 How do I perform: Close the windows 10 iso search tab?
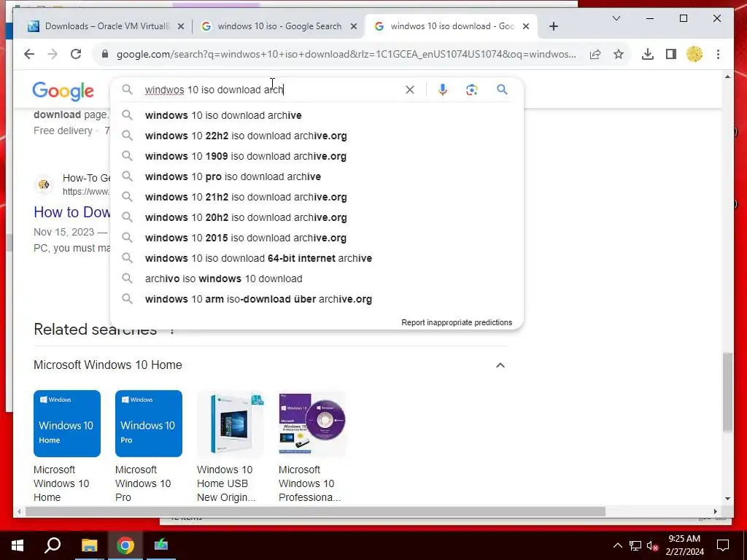[x=354, y=27]
